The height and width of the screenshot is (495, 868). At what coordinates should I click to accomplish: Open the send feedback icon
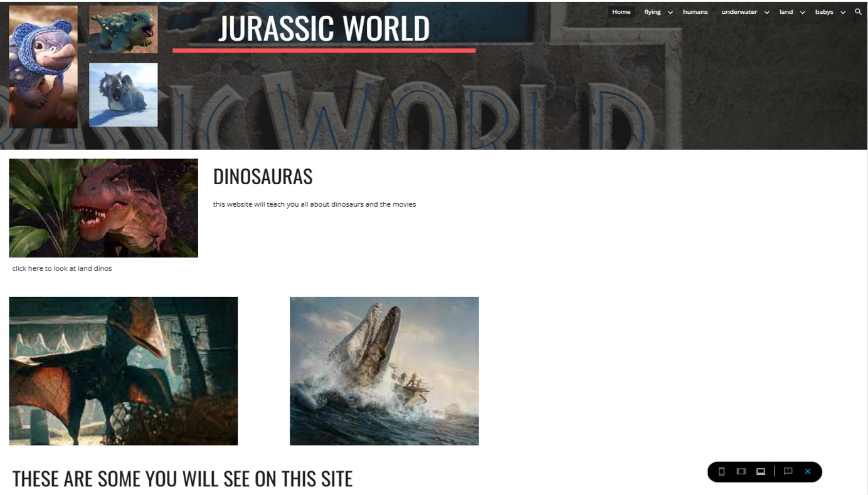click(x=788, y=471)
